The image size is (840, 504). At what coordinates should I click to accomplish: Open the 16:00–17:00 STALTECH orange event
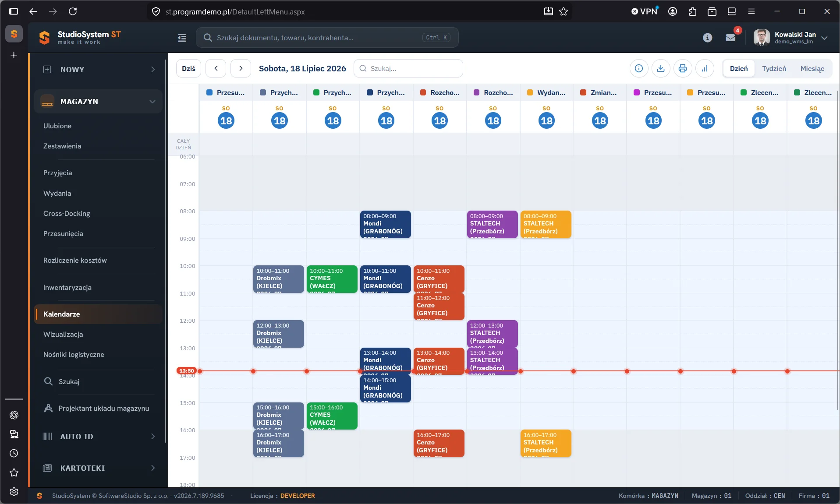[x=546, y=444]
